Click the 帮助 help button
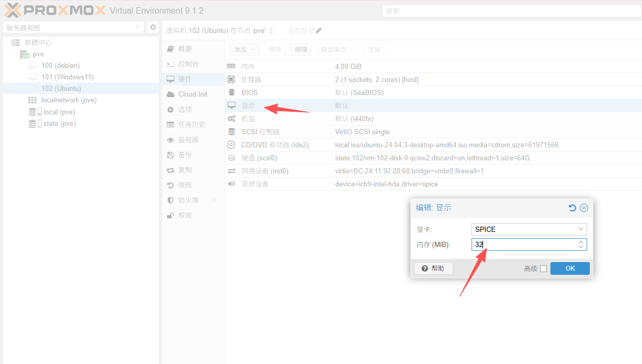Screen dimensions: 642x364 click(433, 268)
